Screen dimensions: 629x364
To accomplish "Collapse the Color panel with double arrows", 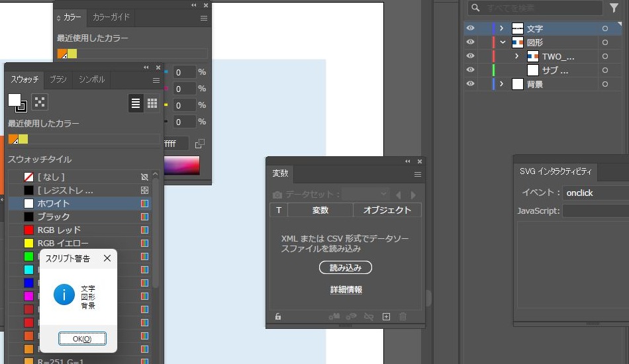I will [x=194, y=5].
